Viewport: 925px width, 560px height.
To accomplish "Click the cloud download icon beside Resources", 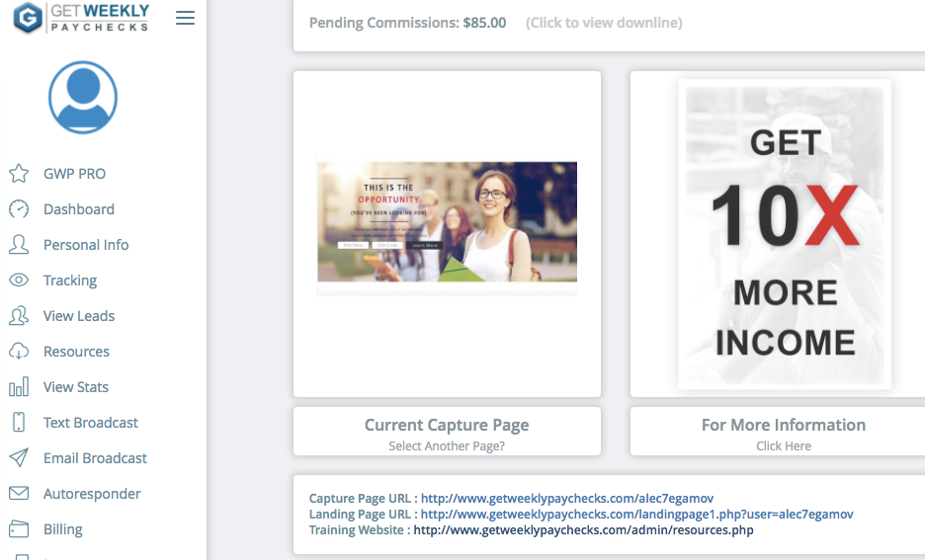I will [x=19, y=352].
